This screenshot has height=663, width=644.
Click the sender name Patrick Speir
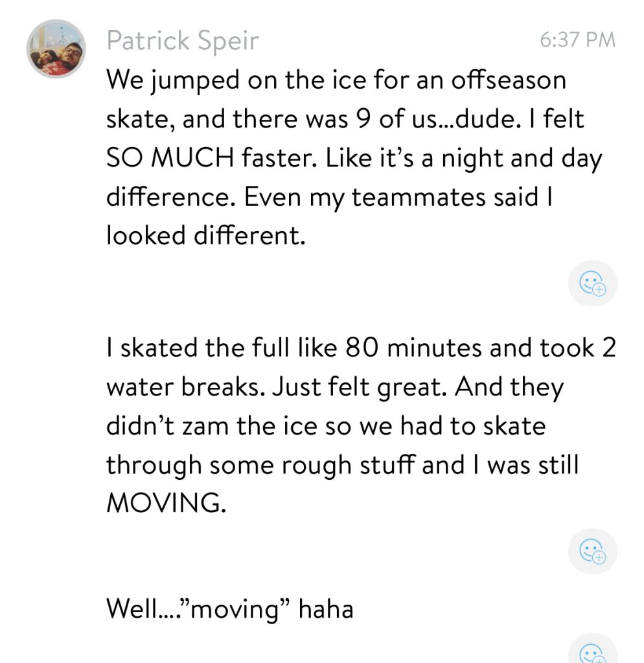183,41
